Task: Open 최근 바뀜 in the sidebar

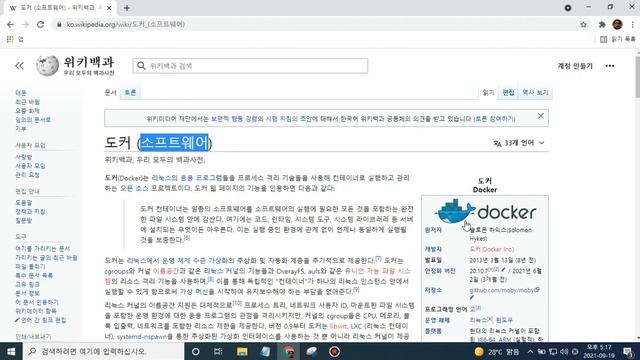Action: tap(27, 102)
